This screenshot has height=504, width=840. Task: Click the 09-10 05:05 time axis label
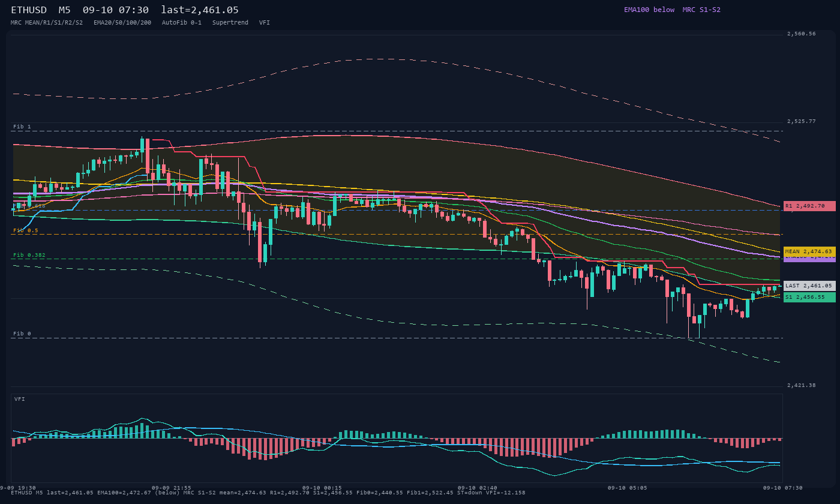pyautogui.click(x=627, y=488)
